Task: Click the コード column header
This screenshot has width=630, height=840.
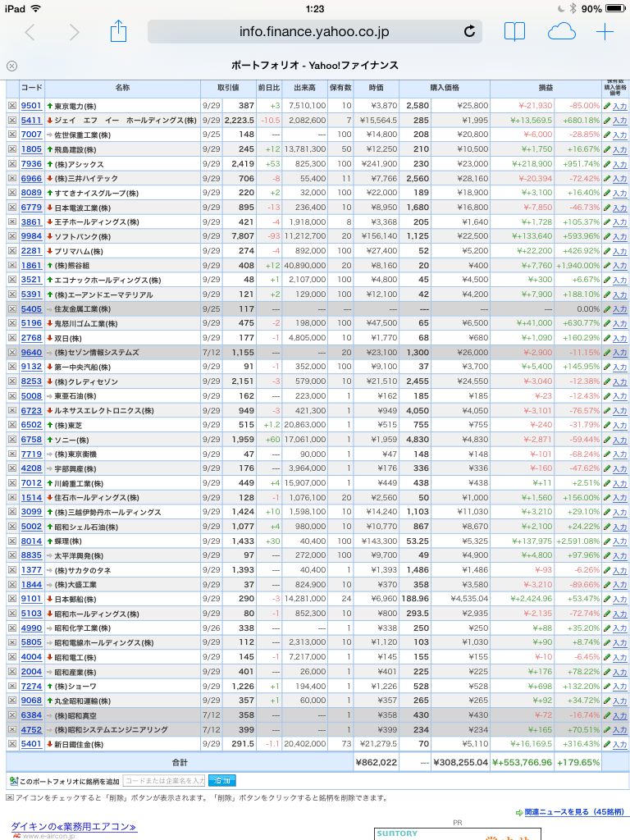Action: [x=31, y=87]
